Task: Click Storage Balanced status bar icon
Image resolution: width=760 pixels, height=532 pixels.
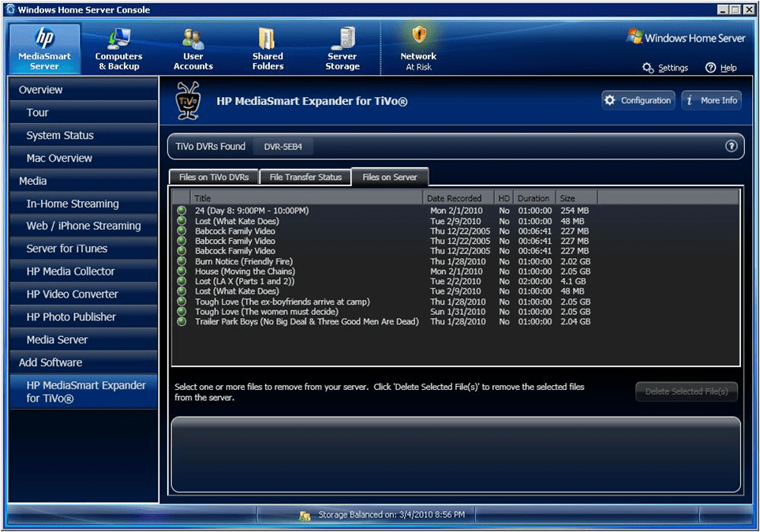Action: [x=305, y=515]
